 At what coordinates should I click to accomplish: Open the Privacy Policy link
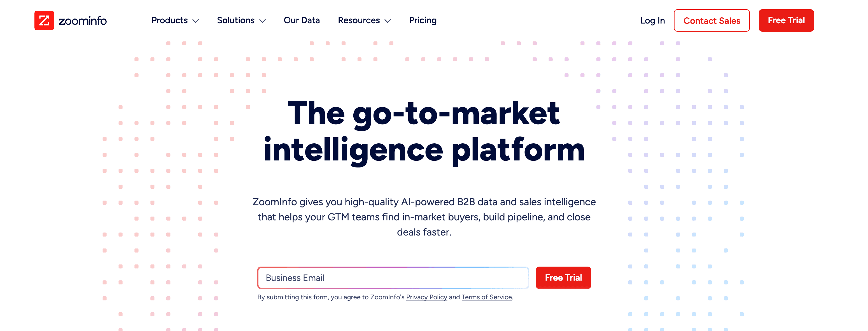click(x=426, y=297)
